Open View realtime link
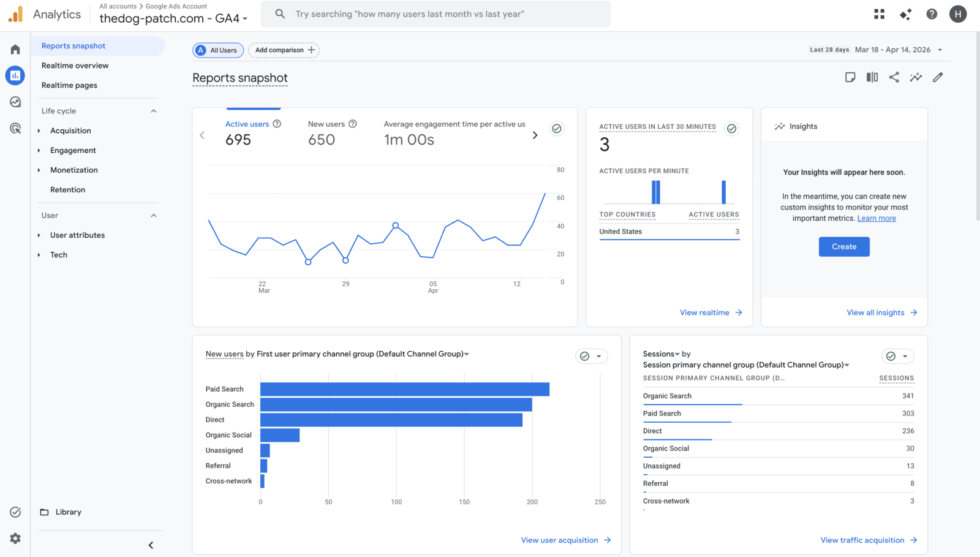The width and height of the screenshot is (980, 557). pyautogui.click(x=711, y=313)
